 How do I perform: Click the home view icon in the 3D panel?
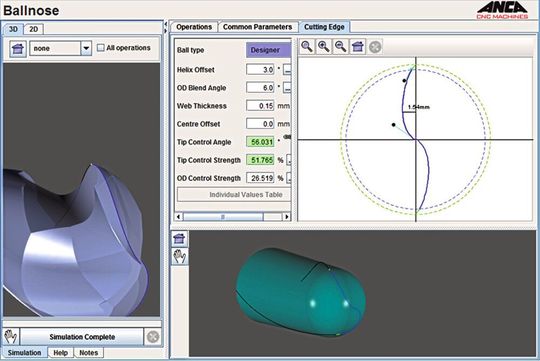(x=18, y=49)
